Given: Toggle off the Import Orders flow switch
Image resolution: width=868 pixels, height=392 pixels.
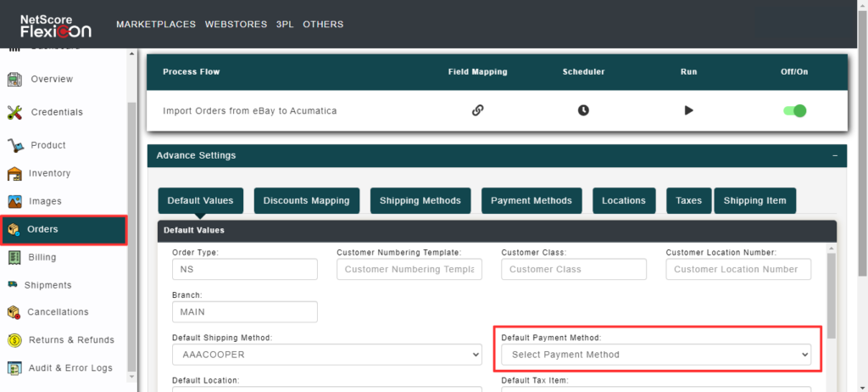Looking at the screenshot, I should (x=794, y=110).
